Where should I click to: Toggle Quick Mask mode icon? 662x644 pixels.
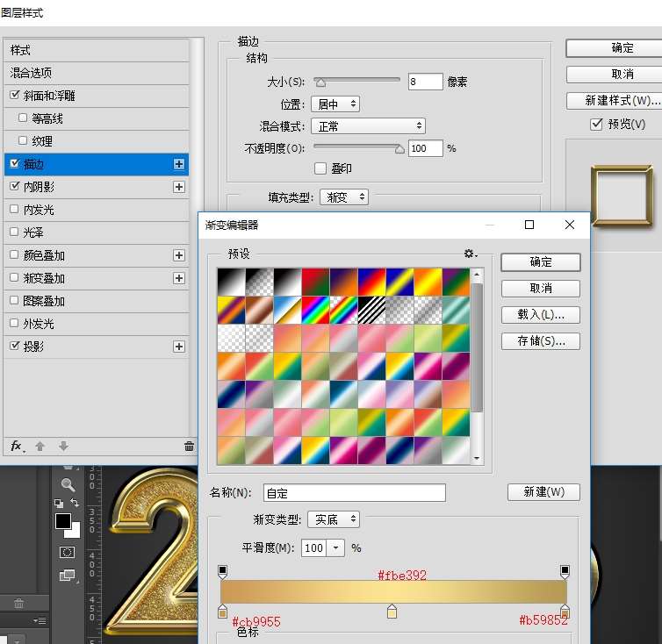tap(67, 552)
